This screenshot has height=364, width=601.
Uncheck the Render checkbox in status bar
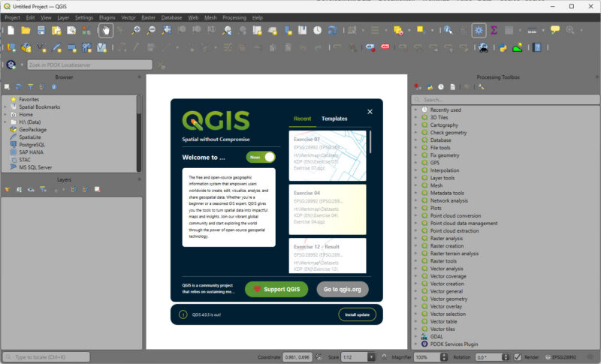point(518,357)
